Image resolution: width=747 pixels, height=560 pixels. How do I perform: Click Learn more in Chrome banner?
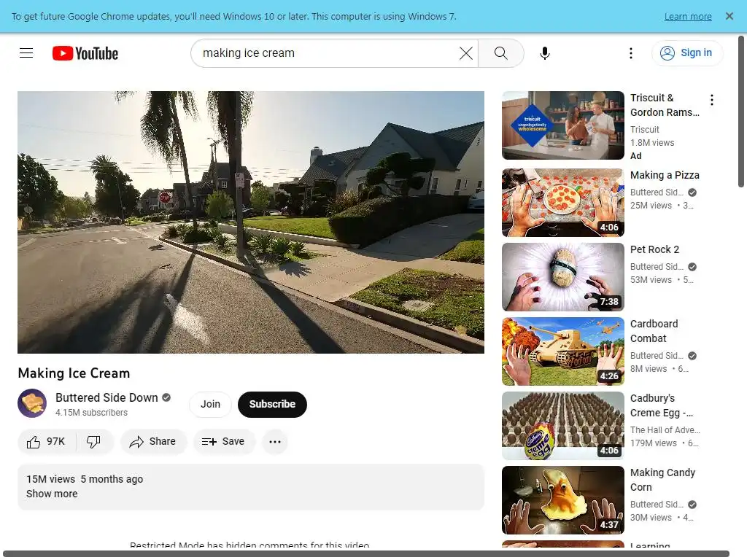tap(687, 17)
